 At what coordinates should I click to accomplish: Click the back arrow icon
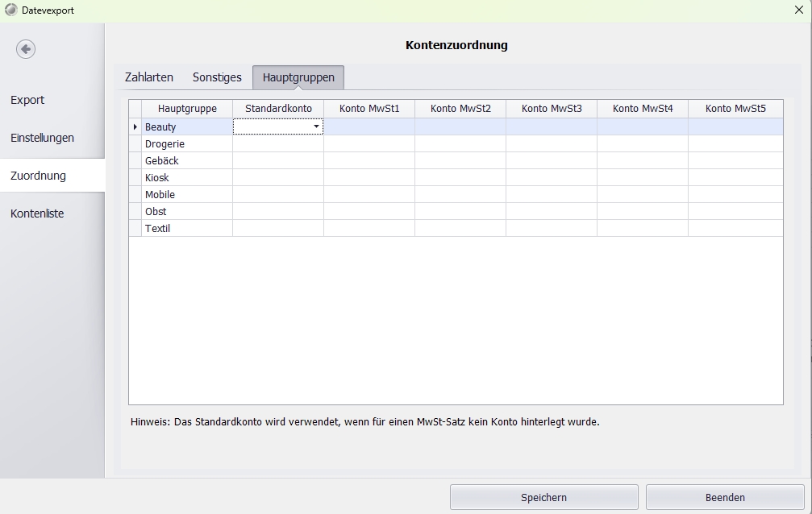coord(26,49)
